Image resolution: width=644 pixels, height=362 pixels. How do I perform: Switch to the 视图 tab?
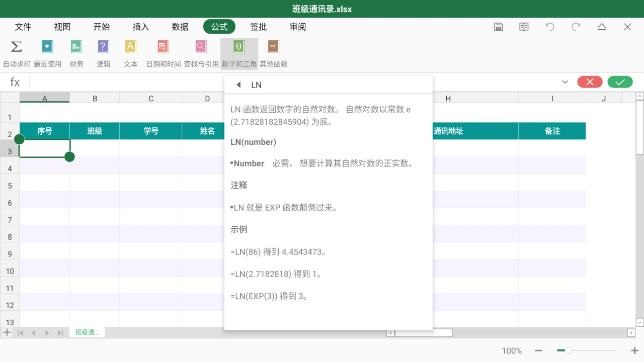[x=62, y=27]
